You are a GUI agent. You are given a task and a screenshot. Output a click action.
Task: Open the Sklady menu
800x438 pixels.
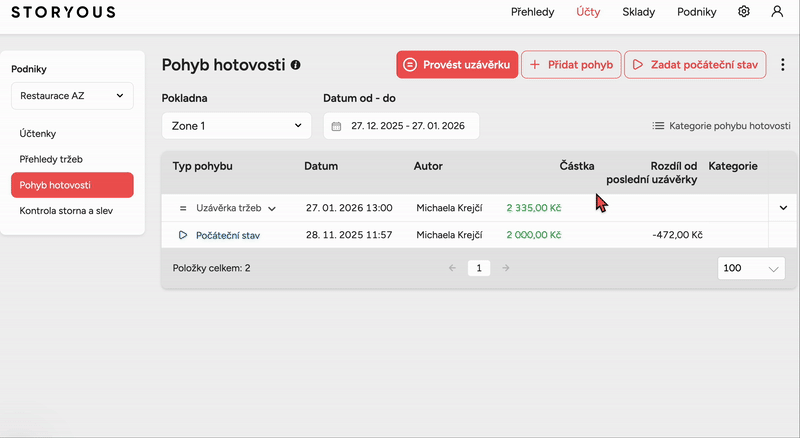tap(638, 12)
